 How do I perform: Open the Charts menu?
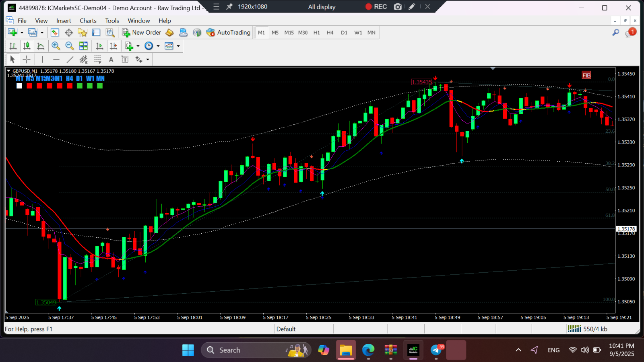point(88,21)
